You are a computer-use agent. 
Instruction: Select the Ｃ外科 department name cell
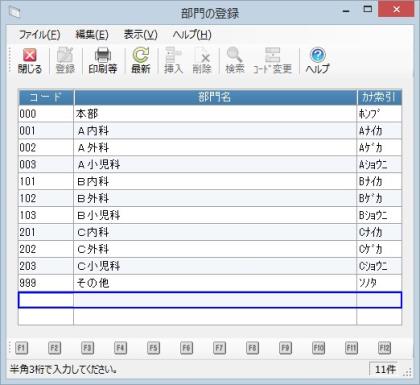(x=215, y=249)
